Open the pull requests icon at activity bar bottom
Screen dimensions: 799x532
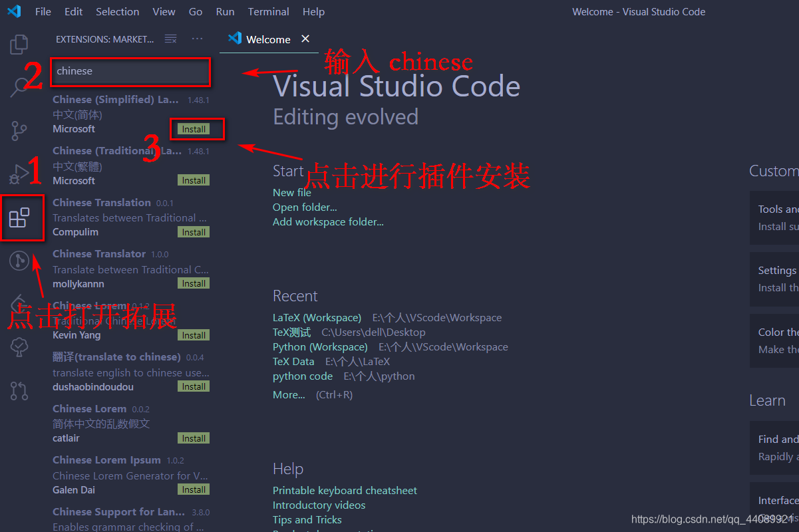click(19, 390)
